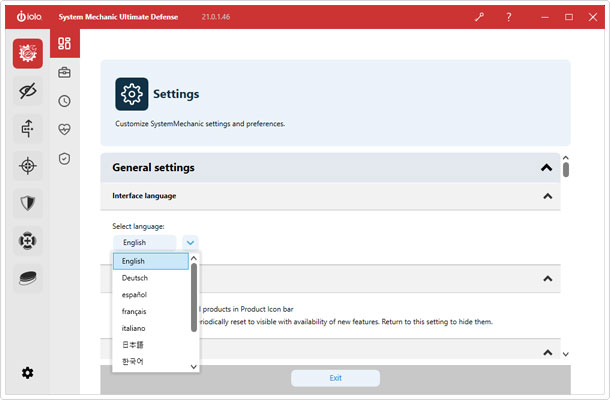This screenshot has height=400, width=610.
Task: Open the shield checkmark security icon
Action: [x=65, y=158]
